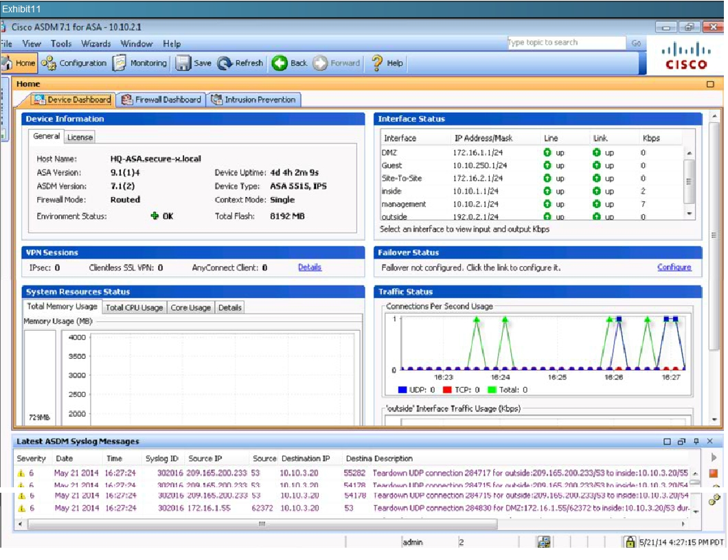Open the Configuration section
The width and height of the screenshot is (728, 560).
click(x=73, y=63)
